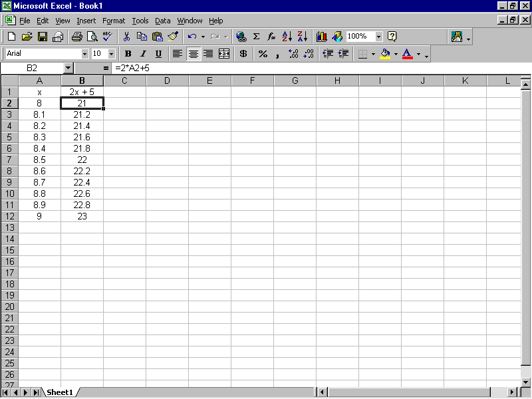Activate the Format Painter brush
The width and height of the screenshot is (532, 399).
(x=173, y=37)
